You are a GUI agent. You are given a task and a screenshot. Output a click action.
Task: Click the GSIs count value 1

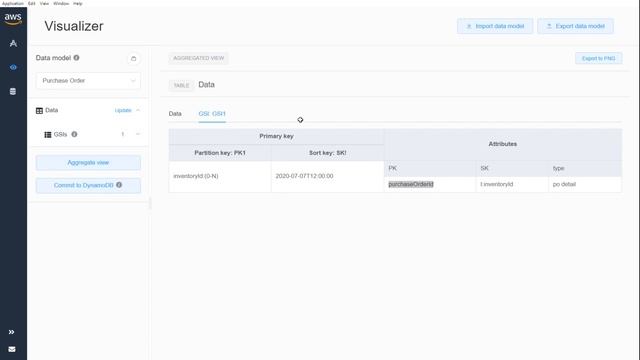coord(122,134)
